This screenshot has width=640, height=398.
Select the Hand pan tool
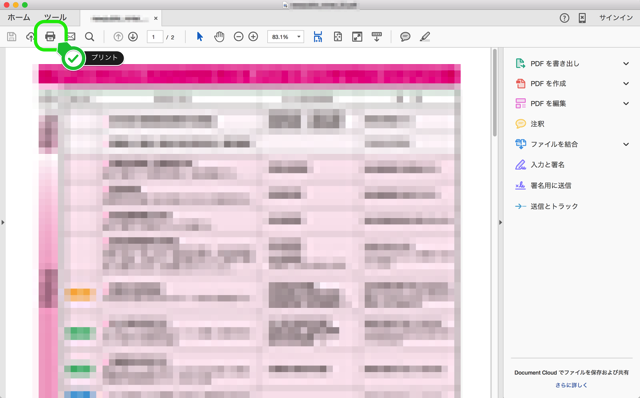220,37
